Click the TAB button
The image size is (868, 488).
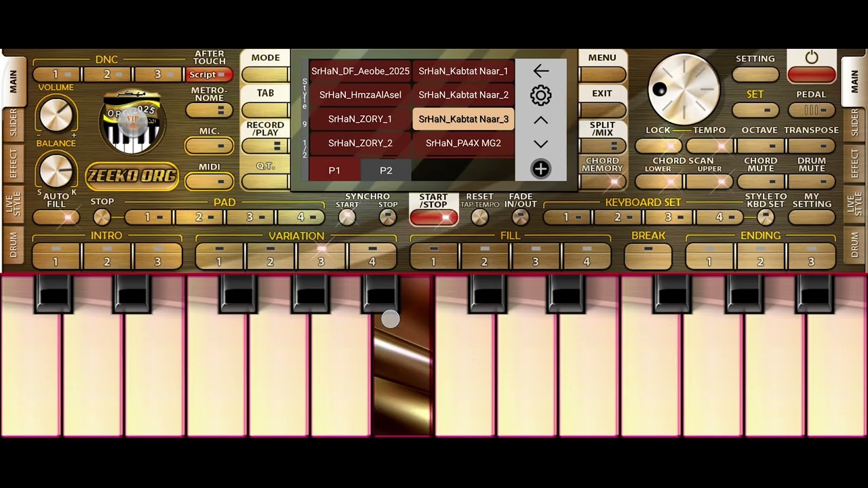coord(265,110)
